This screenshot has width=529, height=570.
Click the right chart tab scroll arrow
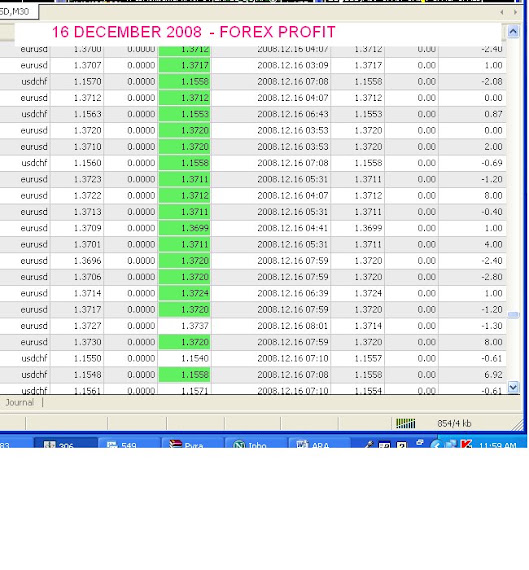pyautogui.click(x=515, y=12)
